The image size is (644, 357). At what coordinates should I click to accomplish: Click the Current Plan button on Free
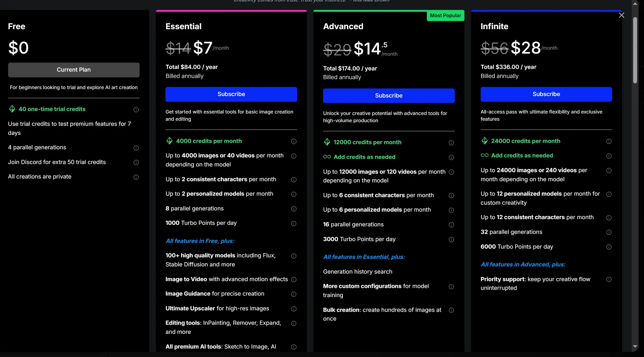[74, 70]
